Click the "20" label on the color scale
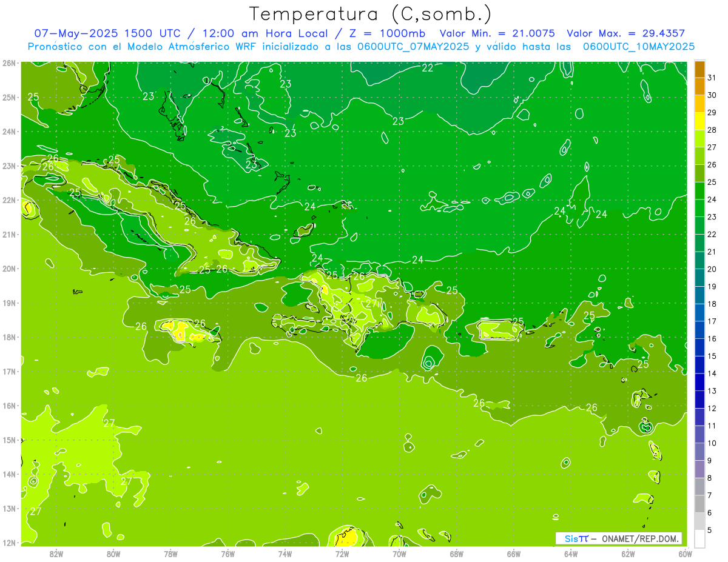The width and height of the screenshot is (728, 562). 712,269
